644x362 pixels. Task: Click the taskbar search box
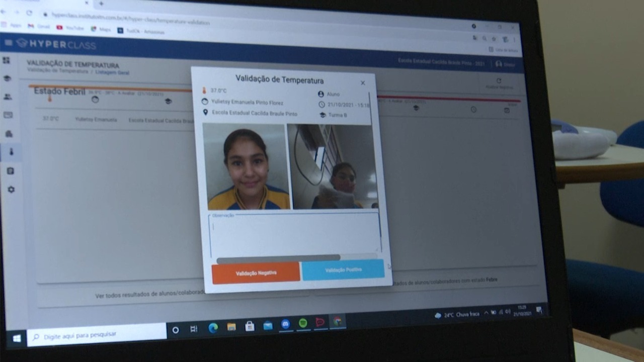point(97,334)
